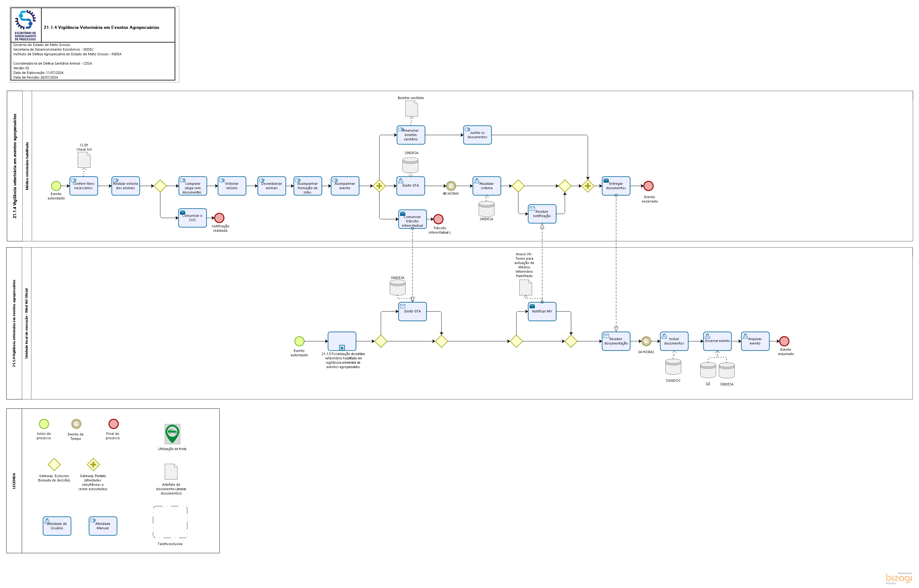Click the 48 HORAS timer event
Image resolution: width=919 pixels, height=588 pixels.
[451, 186]
